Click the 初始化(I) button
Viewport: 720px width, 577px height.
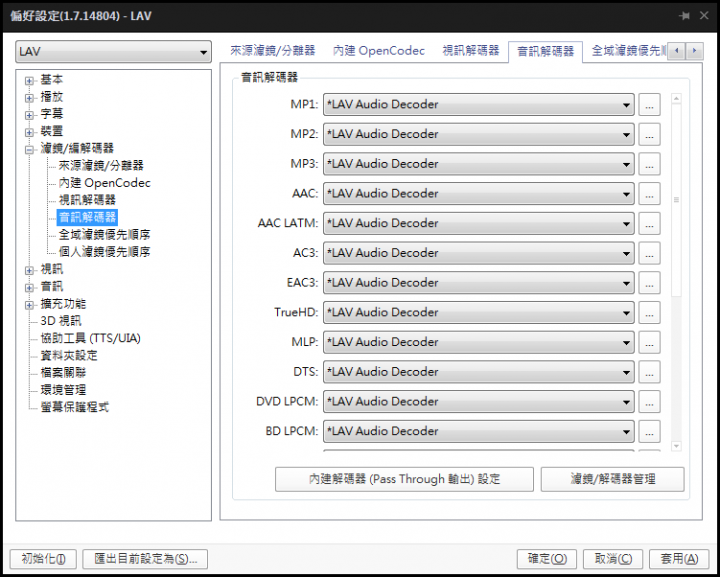pyautogui.click(x=43, y=559)
